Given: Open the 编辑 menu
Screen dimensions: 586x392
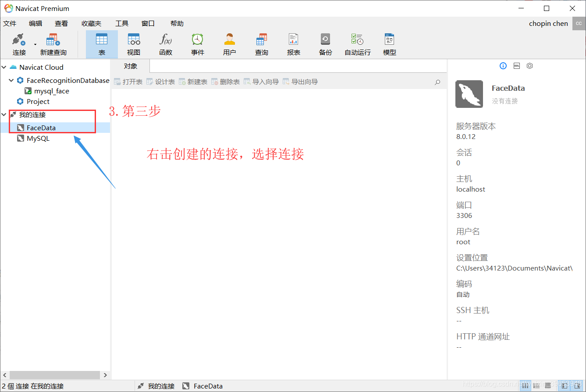Looking at the screenshot, I should 36,24.
